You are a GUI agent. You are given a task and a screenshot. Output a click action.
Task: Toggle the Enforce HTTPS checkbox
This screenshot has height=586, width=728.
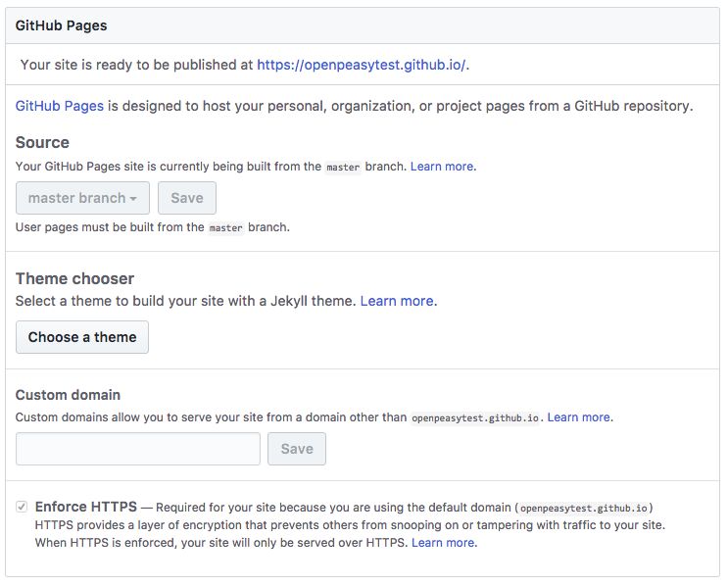pyautogui.click(x=22, y=506)
